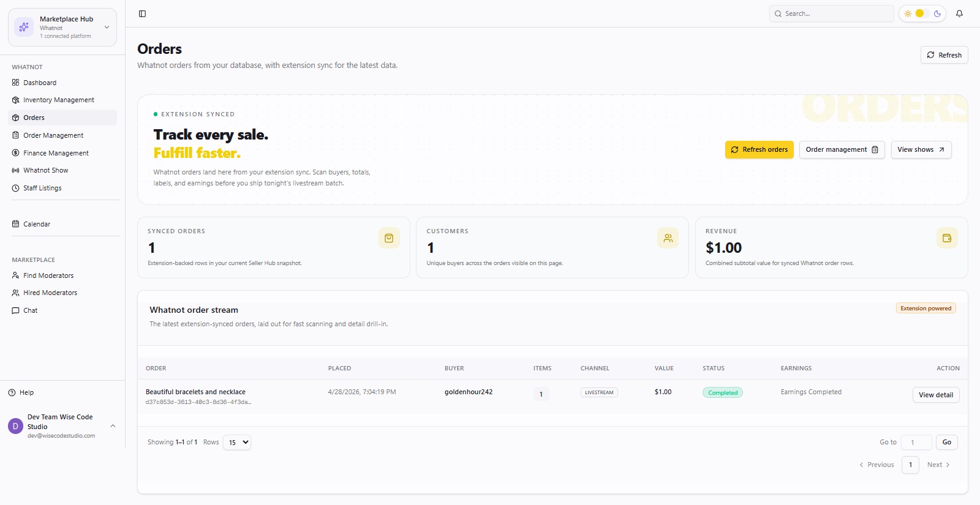Click the Calendar icon in sidebar
The width and height of the screenshot is (980, 505).
[16, 224]
